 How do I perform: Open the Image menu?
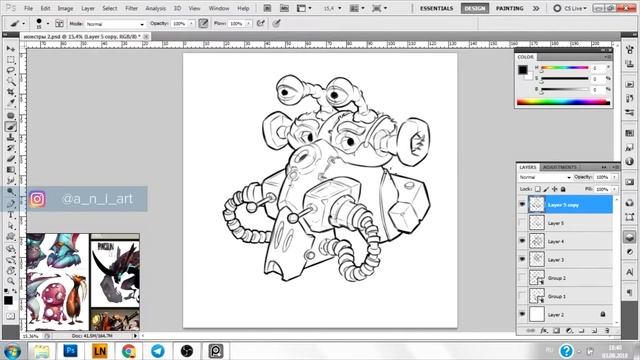[x=65, y=8]
